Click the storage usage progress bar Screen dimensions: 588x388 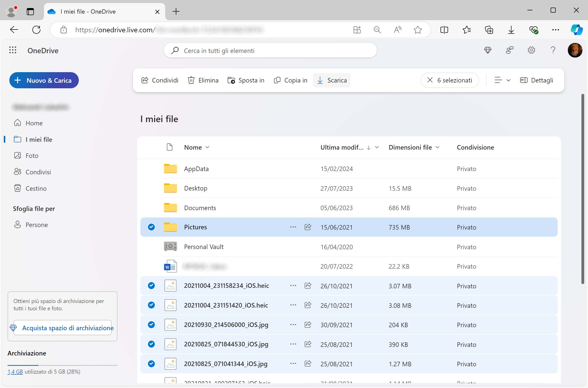62,365
